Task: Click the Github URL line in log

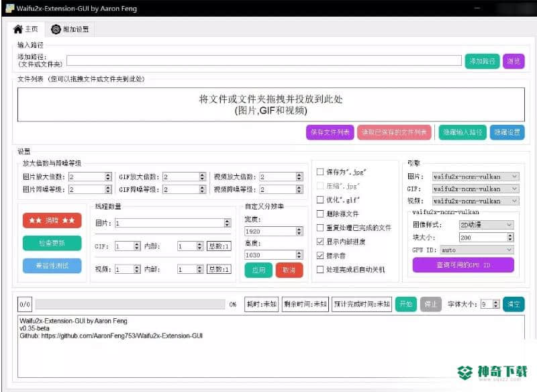Action: pyautogui.click(x=111, y=336)
